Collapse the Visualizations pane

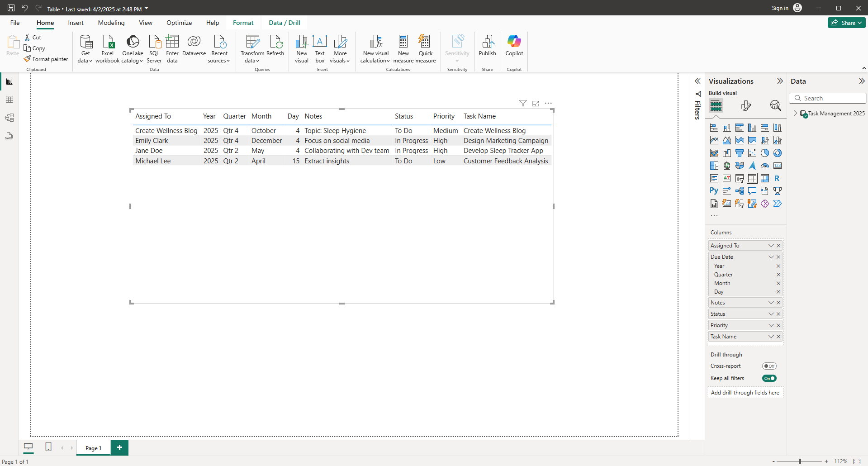[x=780, y=81]
